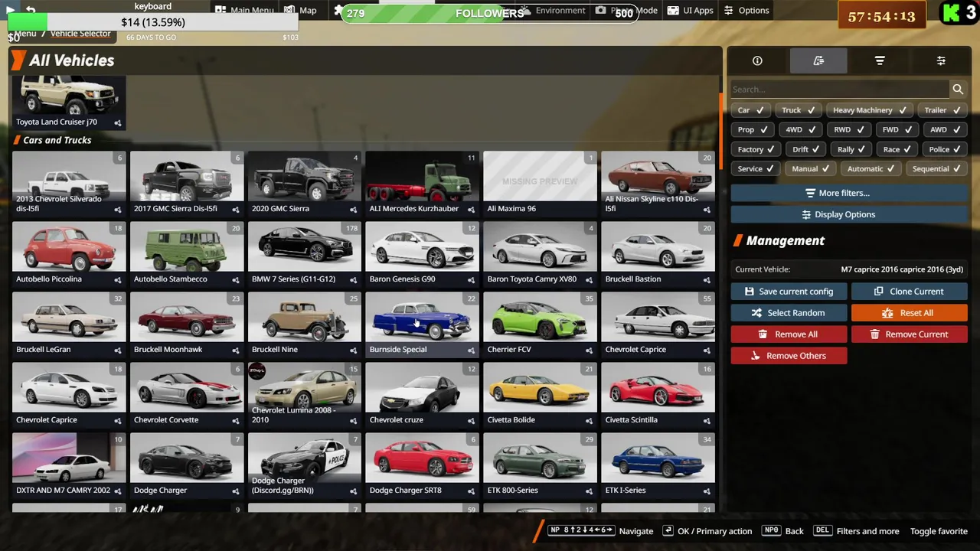Toggle the Truck filter checkbox

(x=799, y=110)
